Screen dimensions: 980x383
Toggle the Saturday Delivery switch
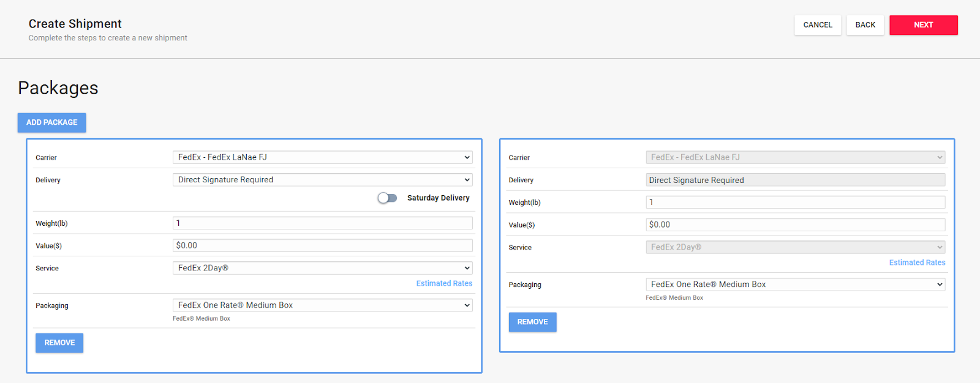tap(387, 198)
